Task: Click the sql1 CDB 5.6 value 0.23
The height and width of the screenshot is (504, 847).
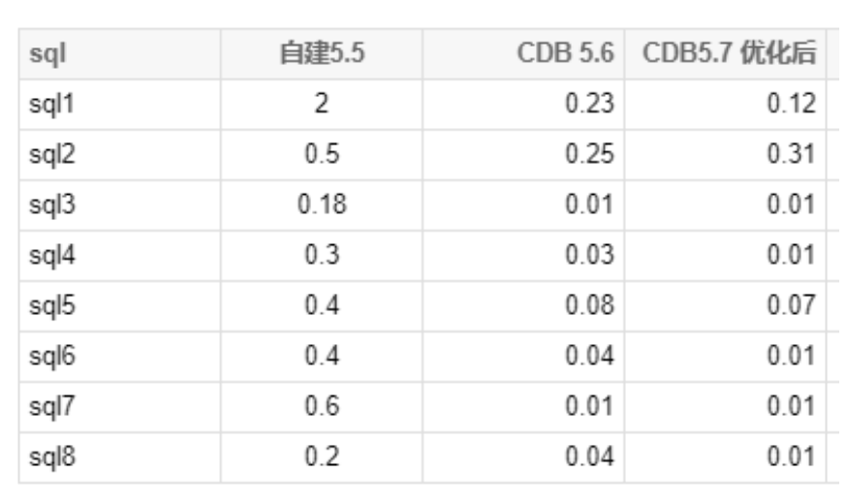Action: coord(590,105)
